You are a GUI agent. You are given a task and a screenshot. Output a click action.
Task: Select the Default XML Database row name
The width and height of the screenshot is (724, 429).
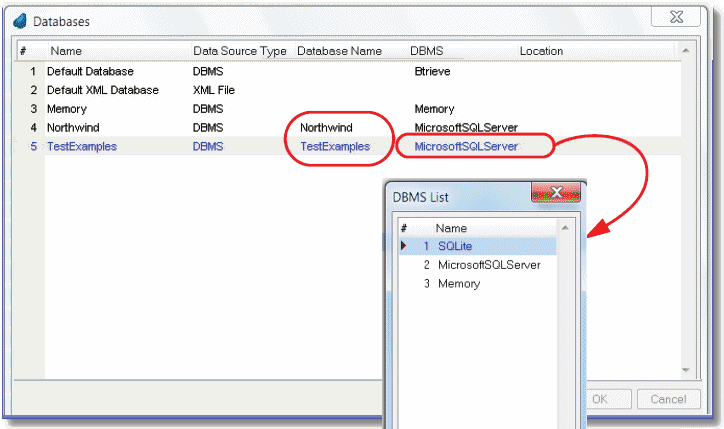(103, 90)
